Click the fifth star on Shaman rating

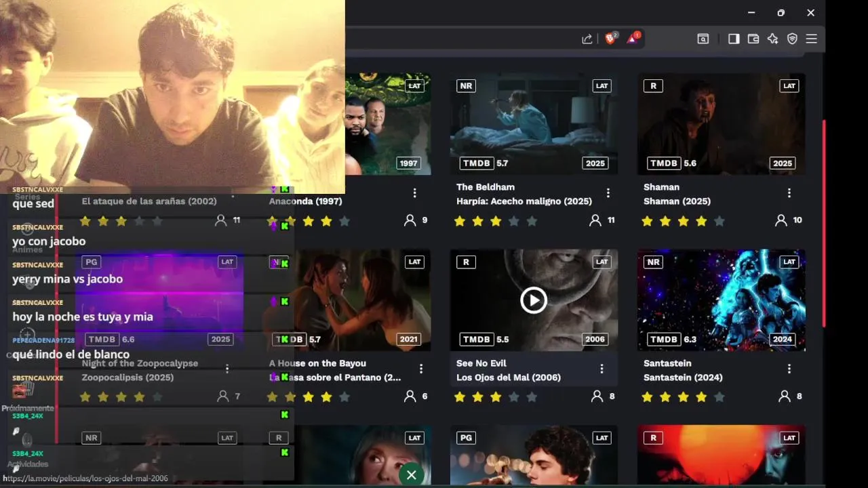coord(719,221)
